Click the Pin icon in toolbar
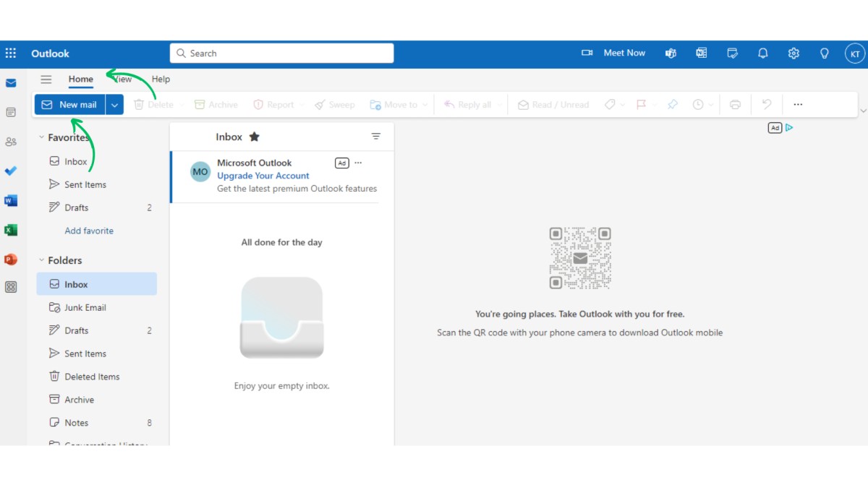 (672, 105)
